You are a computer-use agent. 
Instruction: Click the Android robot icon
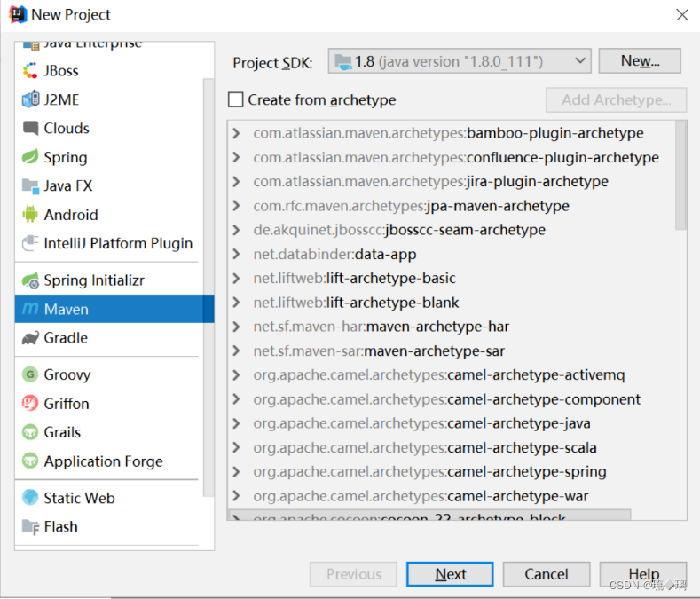(x=30, y=215)
